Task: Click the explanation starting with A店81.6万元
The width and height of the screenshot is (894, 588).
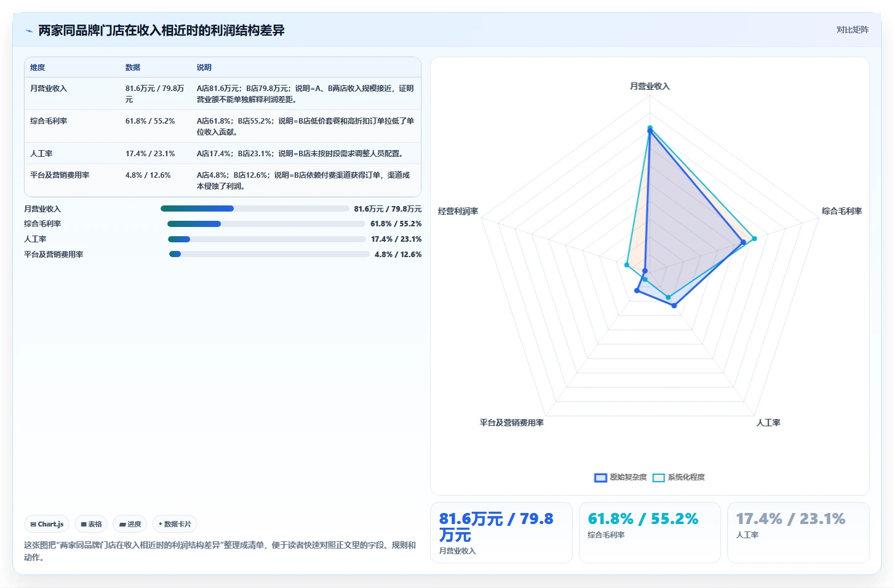Action: pos(305,94)
